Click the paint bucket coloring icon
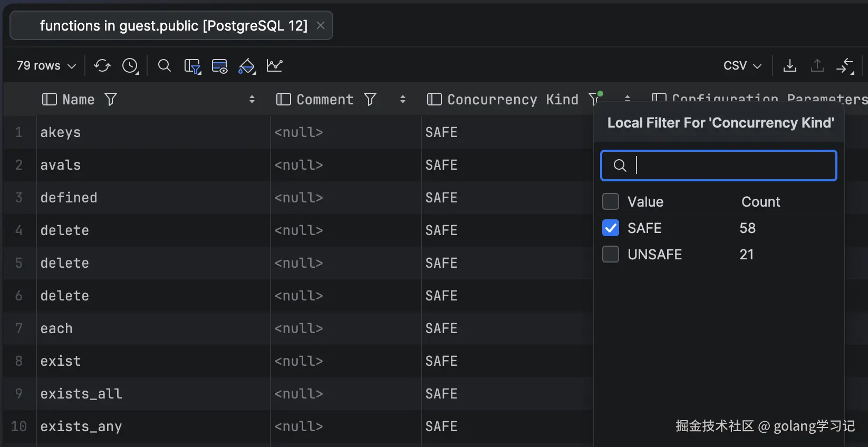 coord(247,66)
